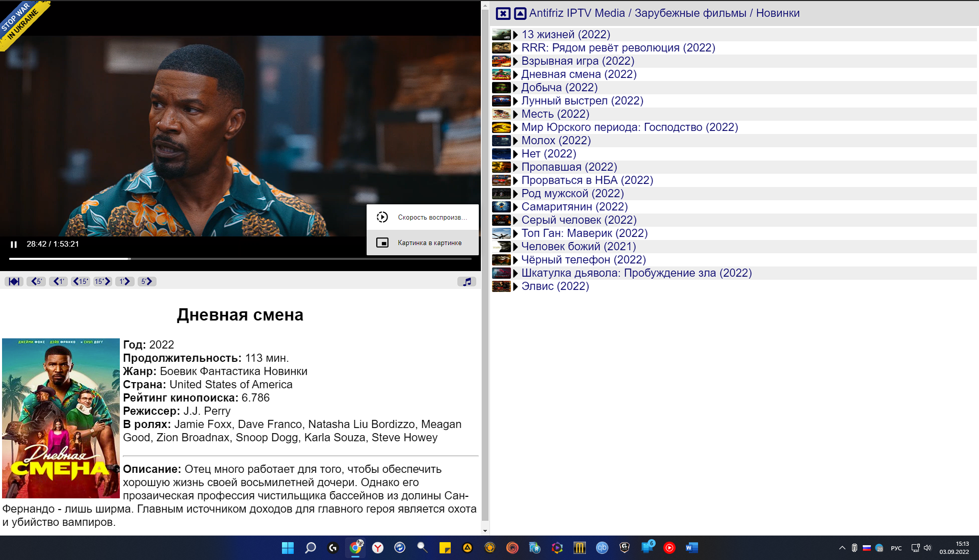Open Windows Start menu

(x=288, y=548)
